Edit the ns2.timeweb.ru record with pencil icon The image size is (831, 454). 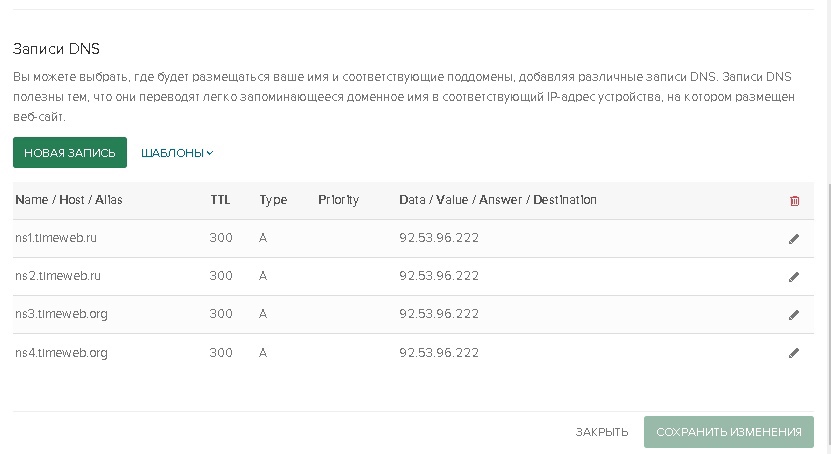point(794,277)
